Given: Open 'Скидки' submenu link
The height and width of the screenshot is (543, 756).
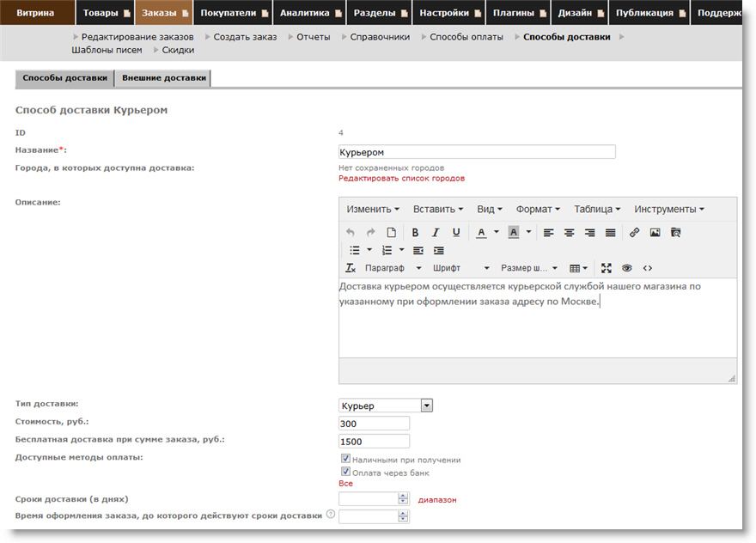Looking at the screenshot, I should pyautogui.click(x=178, y=50).
